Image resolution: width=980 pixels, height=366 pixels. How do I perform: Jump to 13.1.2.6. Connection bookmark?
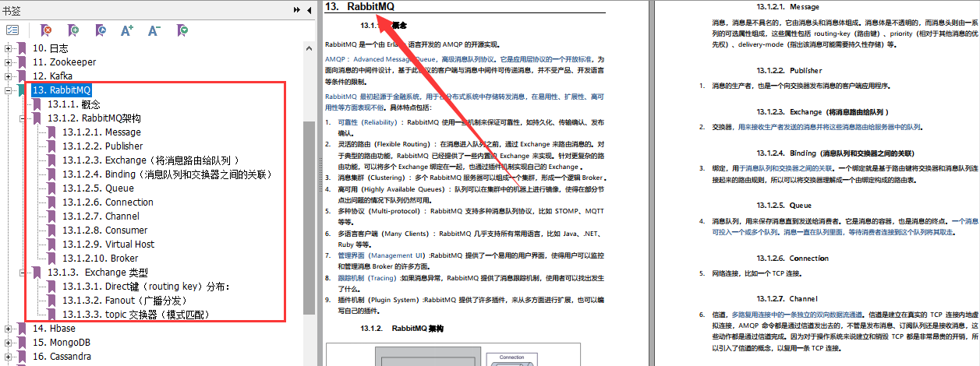(x=108, y=202)
